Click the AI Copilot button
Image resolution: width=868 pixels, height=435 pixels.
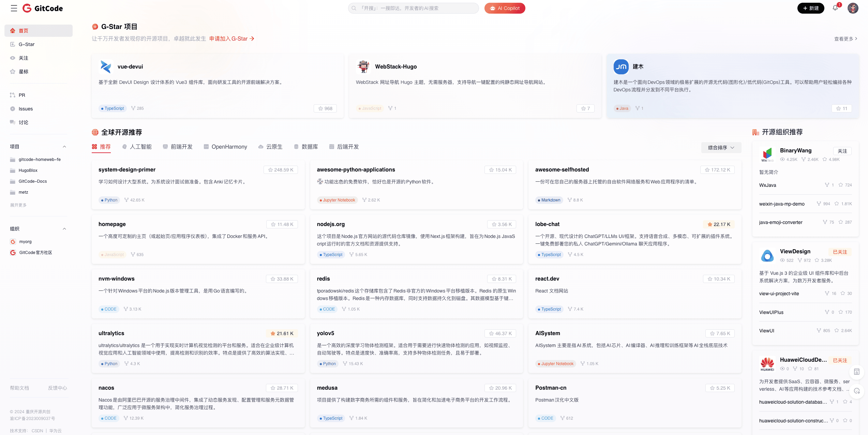505,8
